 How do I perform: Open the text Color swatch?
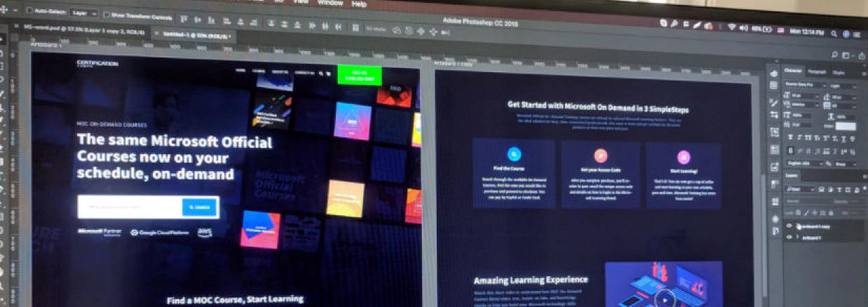[x=846, y=125]
